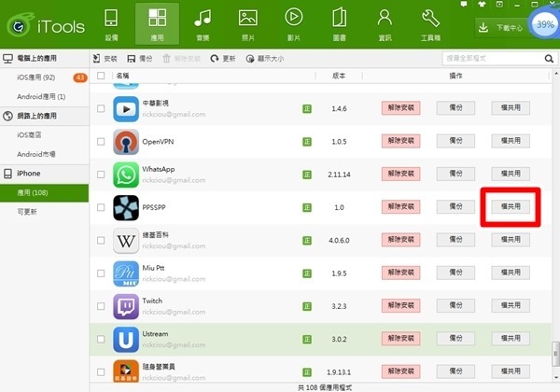Click the vertical scrollbar down arrow
Image resolution: width=560 pixels, height=392 pixels.
click(x=555, y=378)
